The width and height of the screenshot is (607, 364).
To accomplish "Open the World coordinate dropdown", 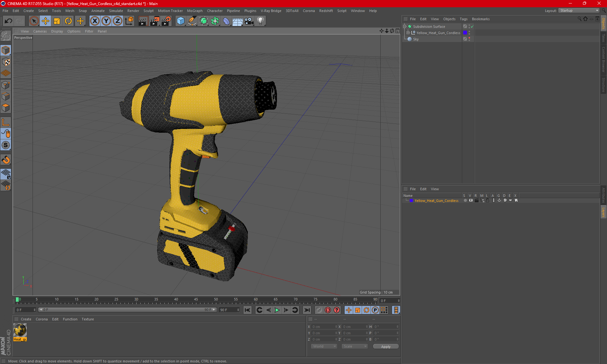I will pyautogui.click(x=324, y=346).
